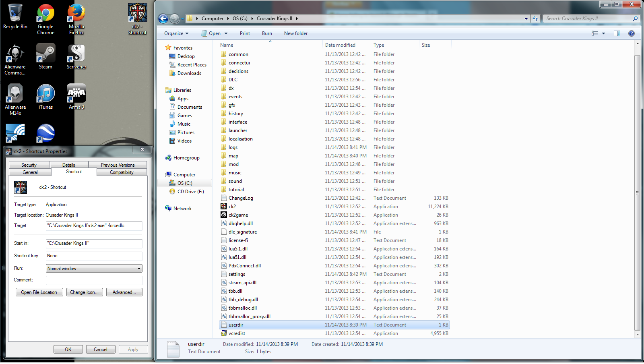Select the ck2 application file
Screen dimensions: 644x364
232,207
